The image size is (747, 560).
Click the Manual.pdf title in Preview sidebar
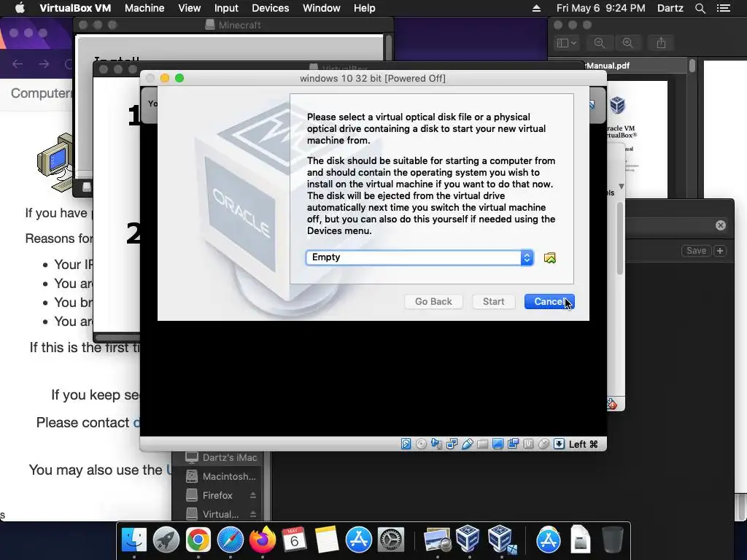click(x=608, y=66)
